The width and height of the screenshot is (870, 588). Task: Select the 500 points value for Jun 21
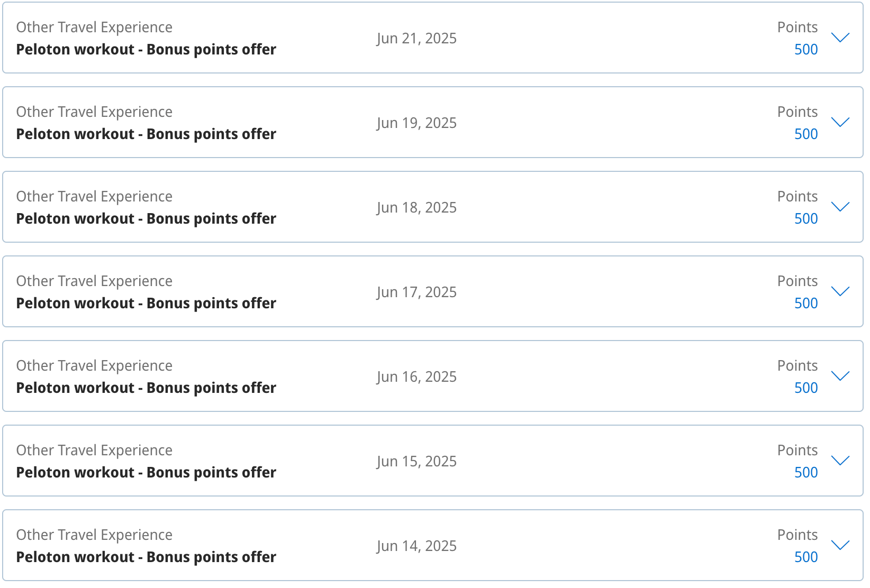click(x=806, y=49)
